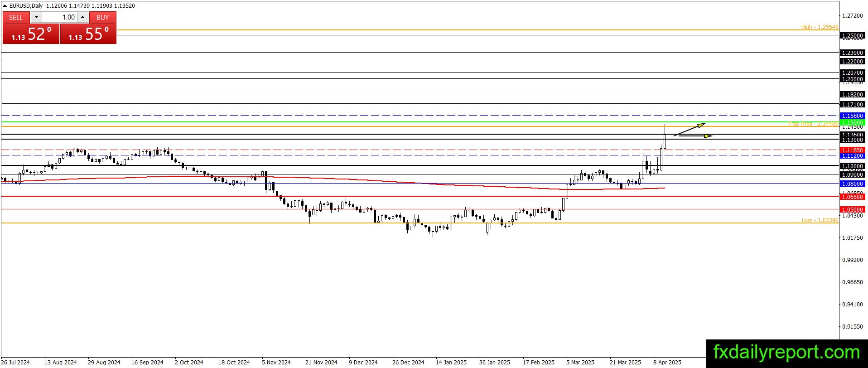Click the 5 Mar 2025 date label
The image size is (868, 368).
pyautogui.click(x=580, y=362)
